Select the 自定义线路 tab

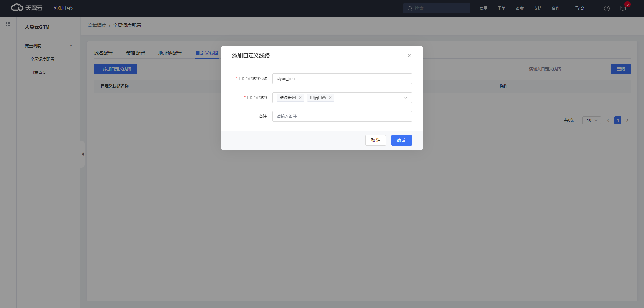[207, 53]
